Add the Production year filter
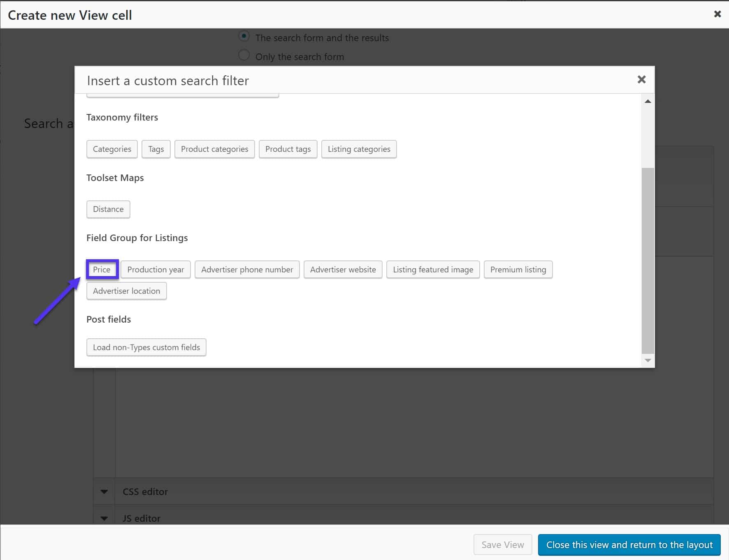729x560 pixels. pyautogui.click(x=156, y=270)
